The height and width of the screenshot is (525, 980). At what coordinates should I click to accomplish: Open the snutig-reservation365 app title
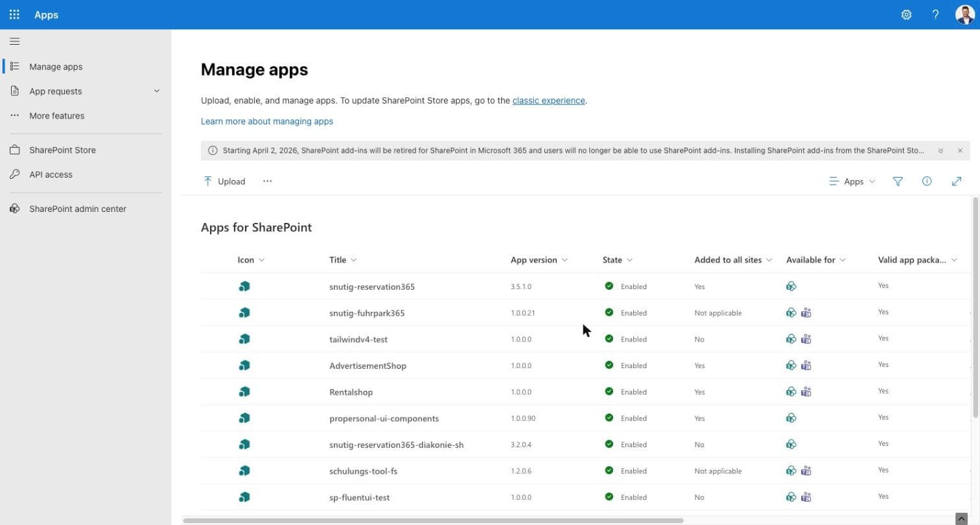tap(372, 286)
